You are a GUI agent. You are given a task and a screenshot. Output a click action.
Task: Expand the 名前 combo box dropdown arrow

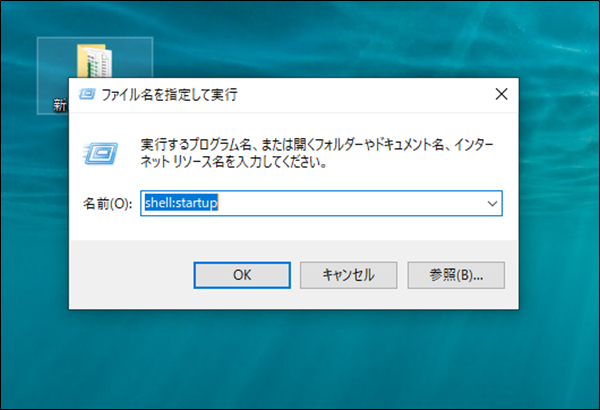[491, 203]
